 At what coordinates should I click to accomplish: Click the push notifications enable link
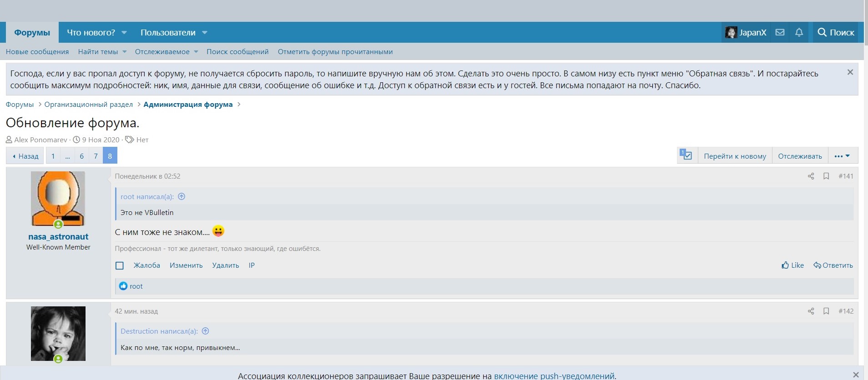point(554,376)
